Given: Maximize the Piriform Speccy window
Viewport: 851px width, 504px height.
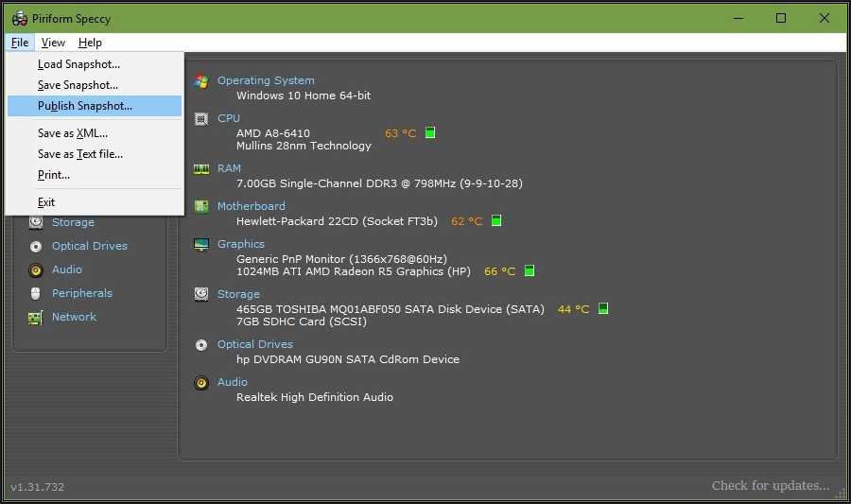Looking at the screenshot, I should click(x=781, y=18).
